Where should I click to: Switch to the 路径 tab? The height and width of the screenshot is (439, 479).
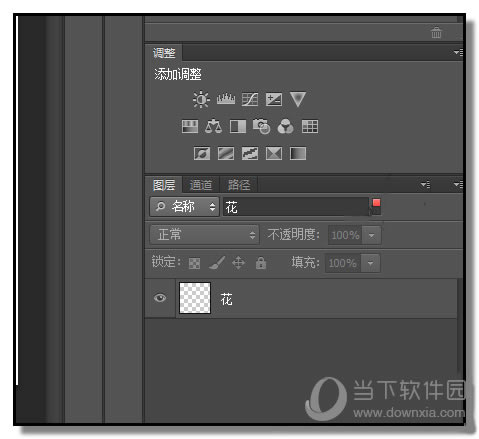coord(239,185)
